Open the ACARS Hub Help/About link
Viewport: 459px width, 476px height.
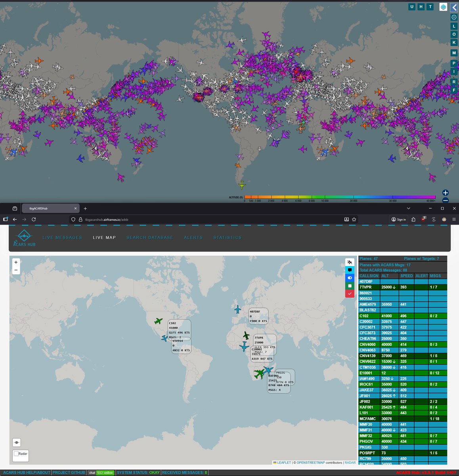[x=27, y=472]
